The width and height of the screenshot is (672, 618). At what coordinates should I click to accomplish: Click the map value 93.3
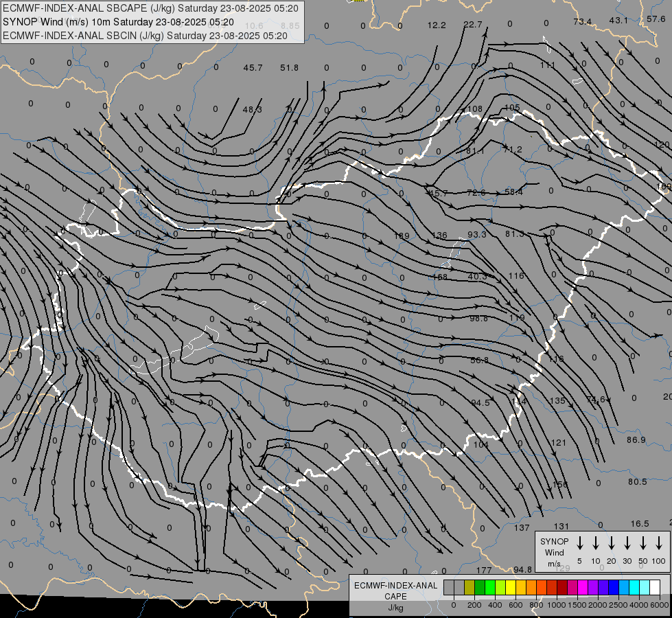coord(477,234)
